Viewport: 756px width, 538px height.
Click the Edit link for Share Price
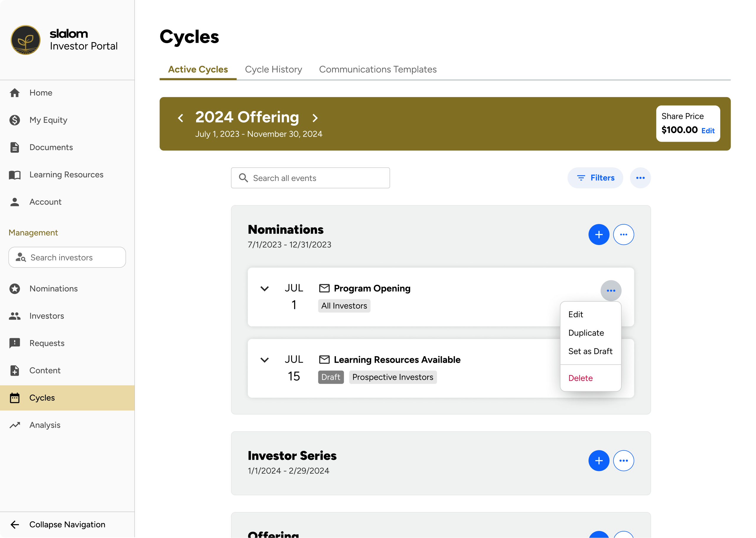[x=708, y=130]
